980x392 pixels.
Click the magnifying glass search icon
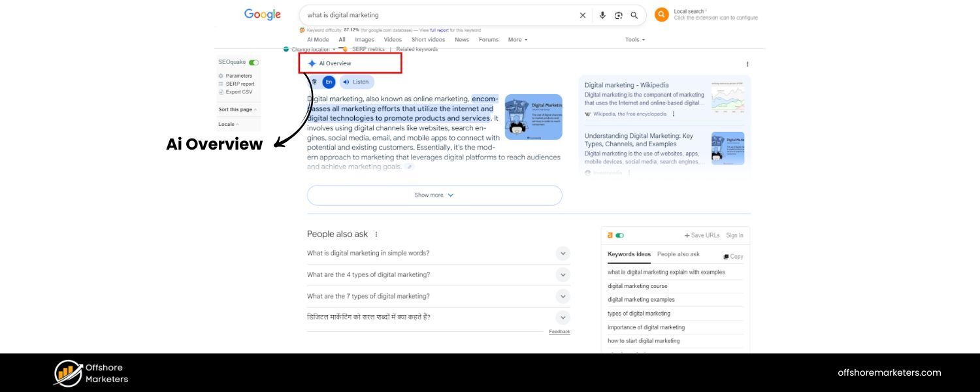634,15
